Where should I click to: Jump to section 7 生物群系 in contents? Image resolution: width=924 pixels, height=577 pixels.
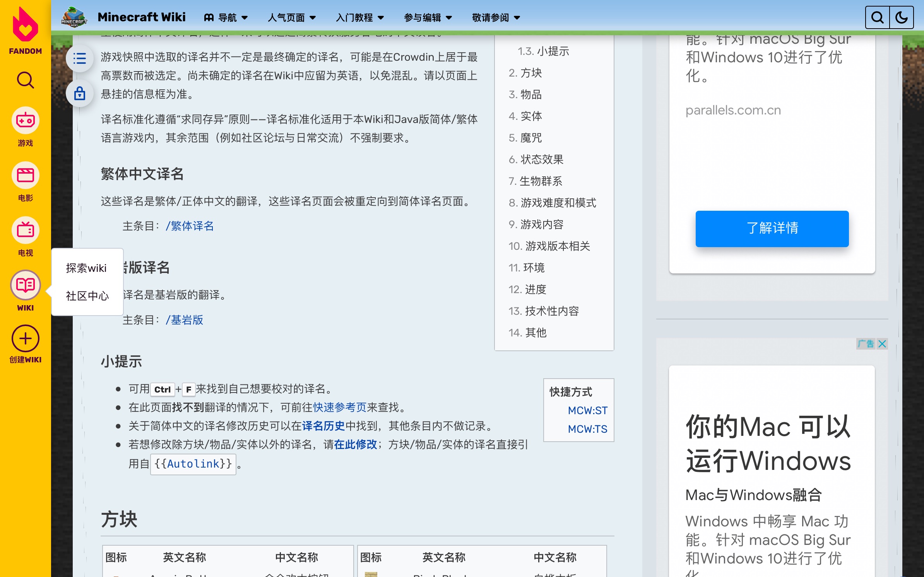541,181
